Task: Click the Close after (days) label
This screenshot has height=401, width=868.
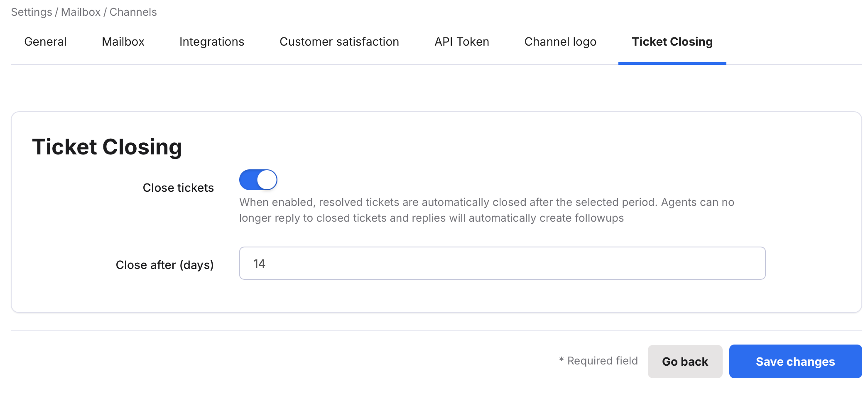Action: pos(164,265)
